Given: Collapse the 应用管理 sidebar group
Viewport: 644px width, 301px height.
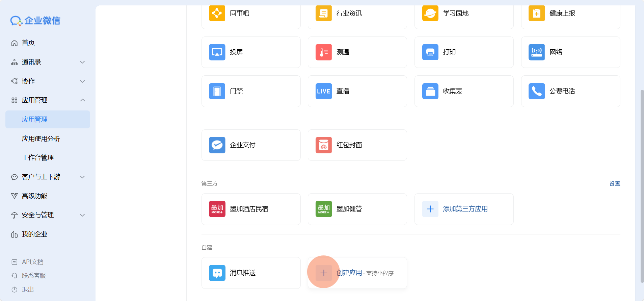Looking at the screenshot, I should [x=82, y=100].
